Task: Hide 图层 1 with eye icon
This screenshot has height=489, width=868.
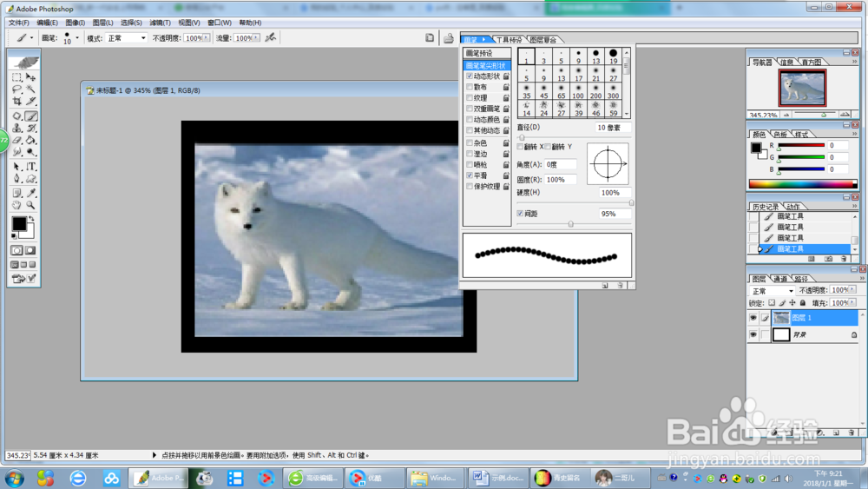Action: [x=753, y=318]
